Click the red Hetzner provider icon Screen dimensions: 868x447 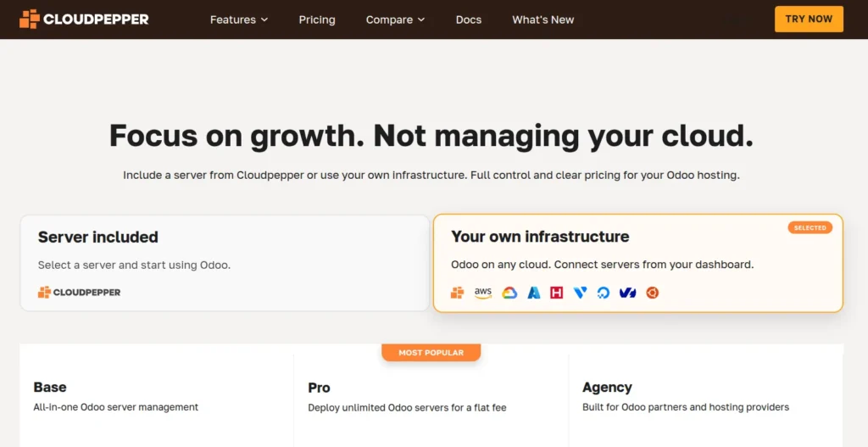(556, 293)
